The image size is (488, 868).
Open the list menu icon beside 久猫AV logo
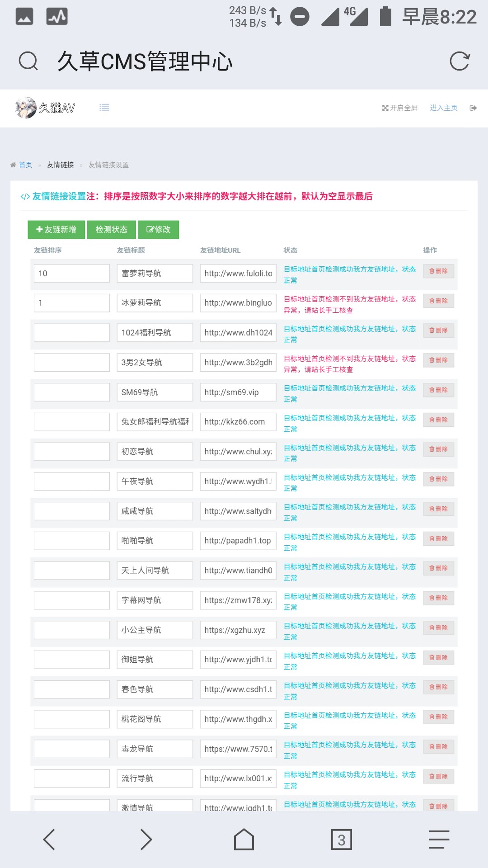point(104,108)
